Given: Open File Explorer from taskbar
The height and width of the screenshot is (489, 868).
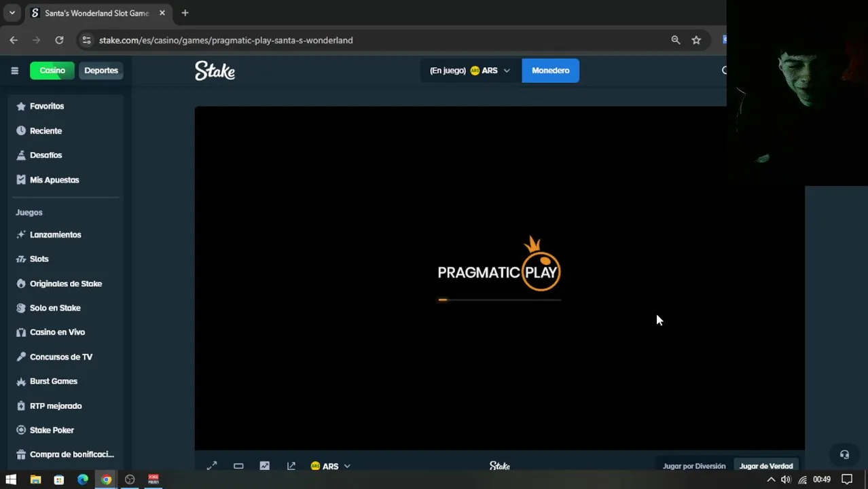Looking at the screenshot, I should click(x=35, y=479).
